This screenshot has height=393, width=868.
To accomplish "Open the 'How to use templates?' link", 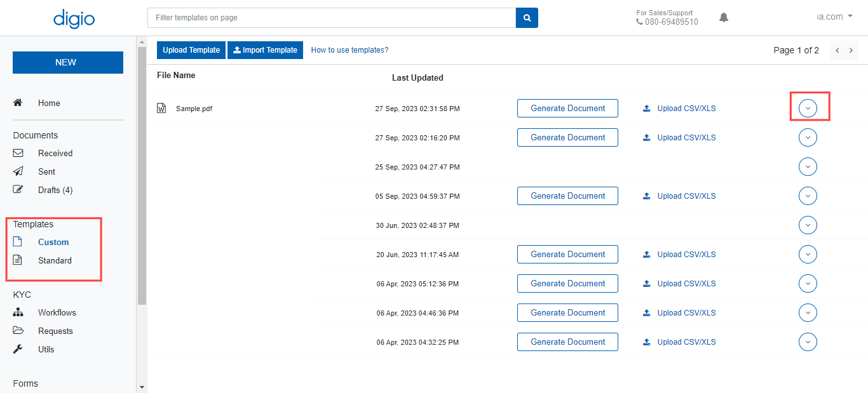I will click(349, 50).
